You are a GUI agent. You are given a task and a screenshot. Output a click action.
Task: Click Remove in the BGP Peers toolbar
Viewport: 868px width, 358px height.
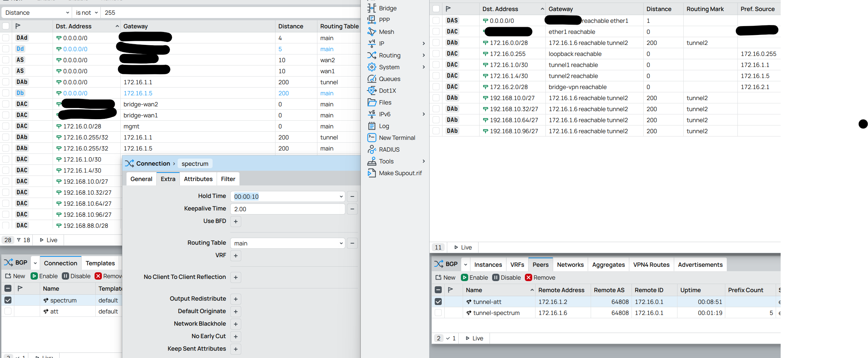pos(540,277)
